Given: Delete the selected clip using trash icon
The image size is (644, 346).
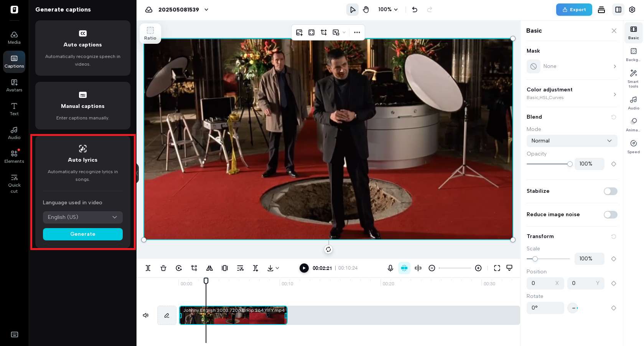Looking at the screenshot, I should pos(163,268).
